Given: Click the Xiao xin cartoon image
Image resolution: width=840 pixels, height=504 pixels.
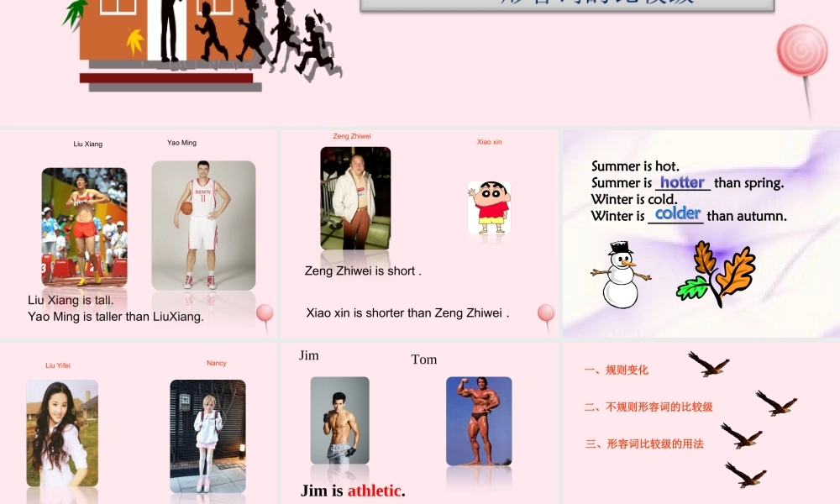Looking at the screenshot, I should tap(489, 207).
